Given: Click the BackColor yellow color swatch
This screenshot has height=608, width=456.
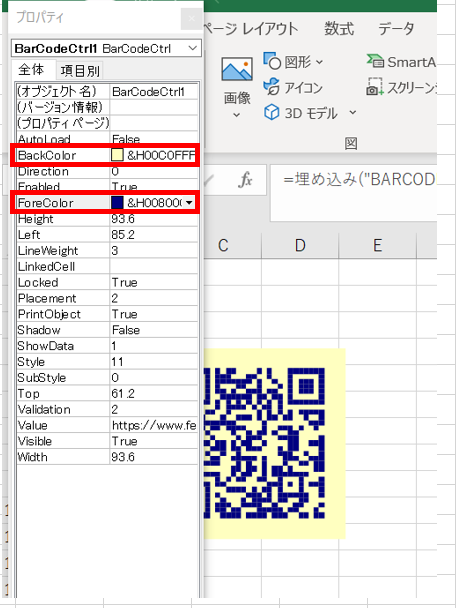Looking at the screenshot, I should click(117, 155).
